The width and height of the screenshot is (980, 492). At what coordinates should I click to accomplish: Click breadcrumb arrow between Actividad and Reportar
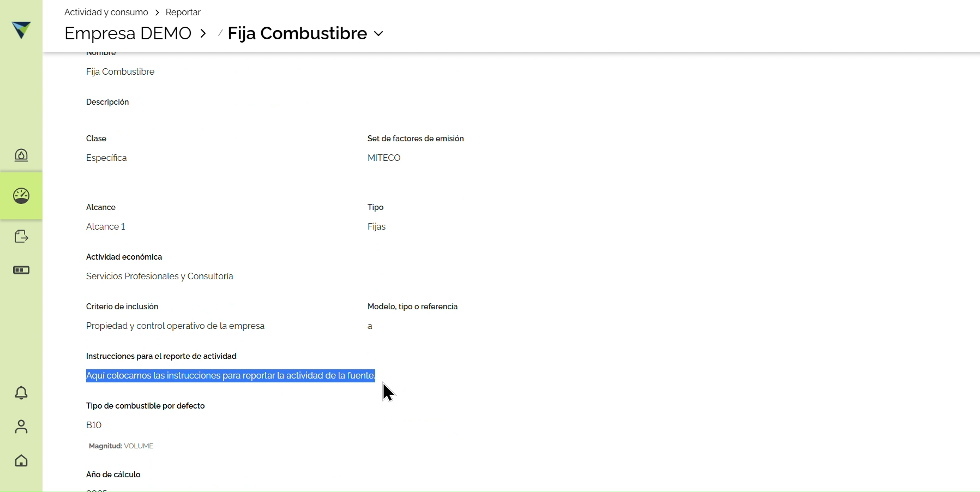pyautogui.click(x=157, y=13)
